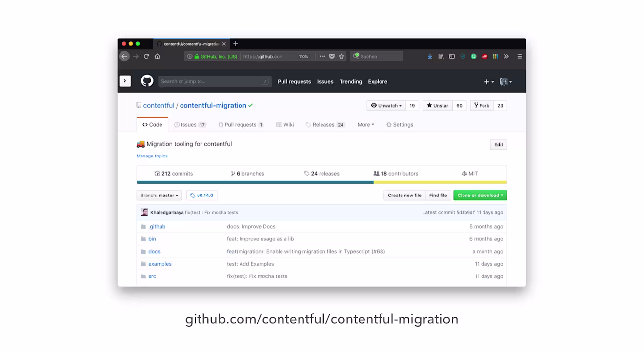This screenshot has width=644, height=353.
Task: Focus the Search or jump to field
Action: pos(215,81)
